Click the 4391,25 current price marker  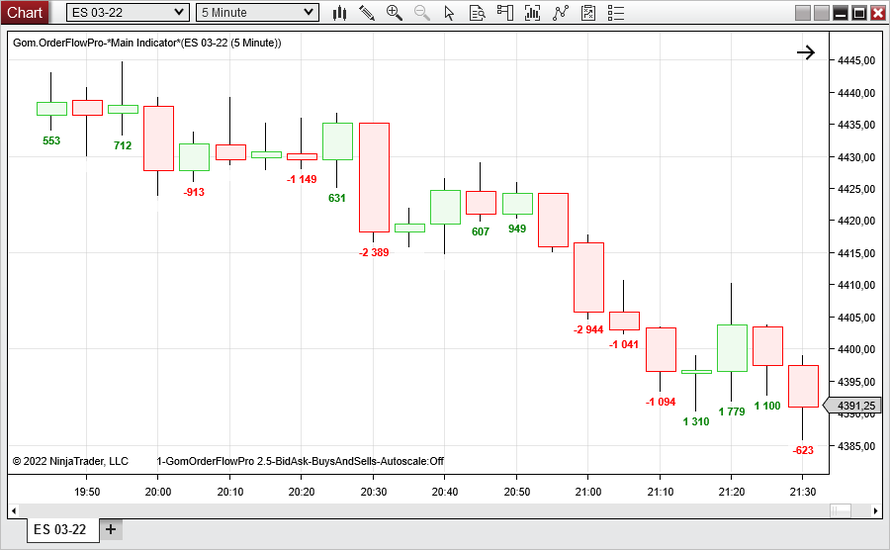(x=853, y=406)
